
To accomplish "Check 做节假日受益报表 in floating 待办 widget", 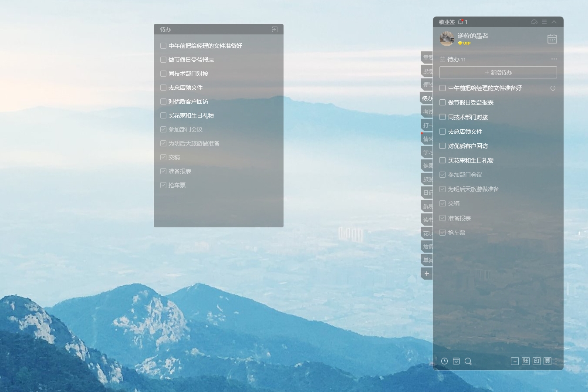I will click(163, 60).
